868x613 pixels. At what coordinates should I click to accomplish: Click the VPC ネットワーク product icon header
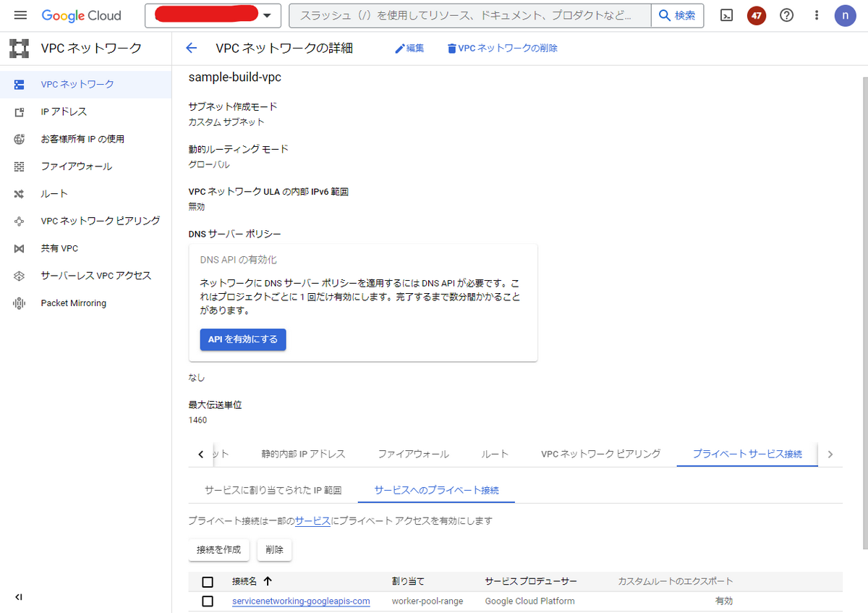(19, 48)
